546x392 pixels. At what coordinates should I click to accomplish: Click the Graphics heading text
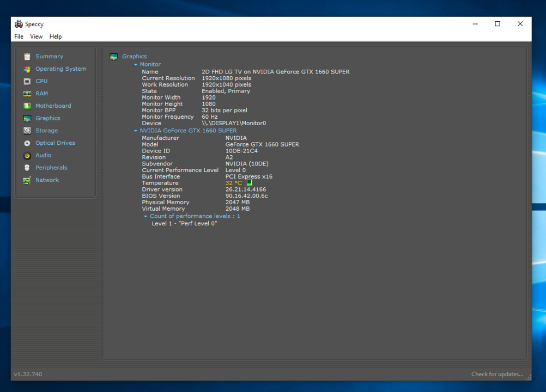[135, 56]
